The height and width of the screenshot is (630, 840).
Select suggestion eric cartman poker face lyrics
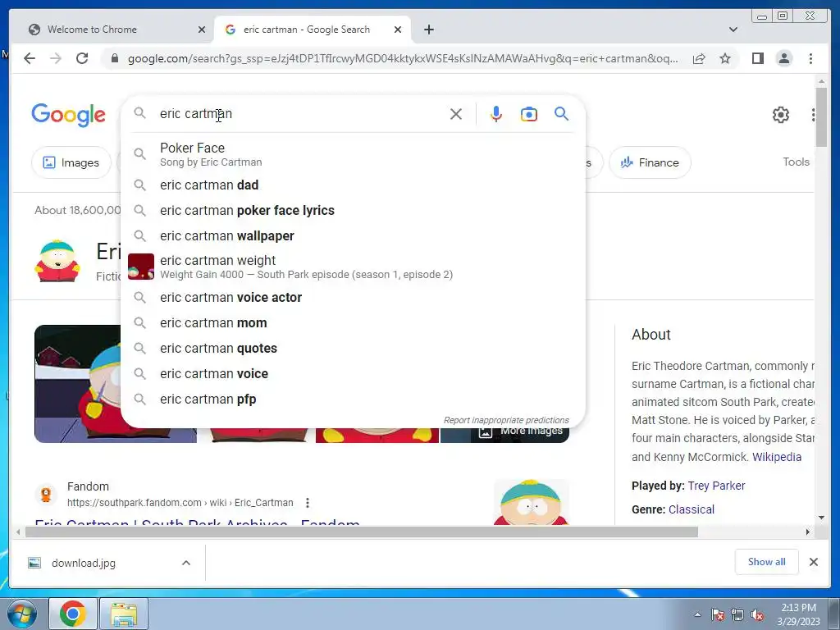[x=353, y=211]
